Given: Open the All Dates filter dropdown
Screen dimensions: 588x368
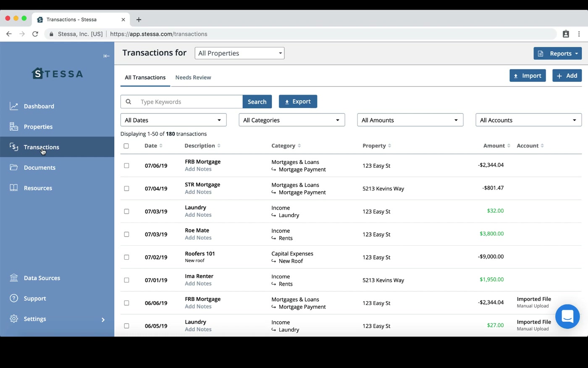Looking at the screenshot, I should click(x=173, y=120).
